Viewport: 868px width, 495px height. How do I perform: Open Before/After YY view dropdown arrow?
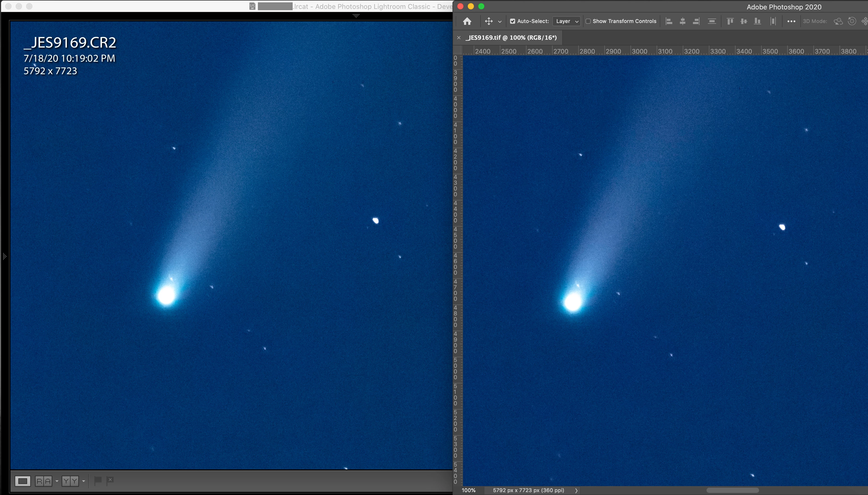pos(84,481)
